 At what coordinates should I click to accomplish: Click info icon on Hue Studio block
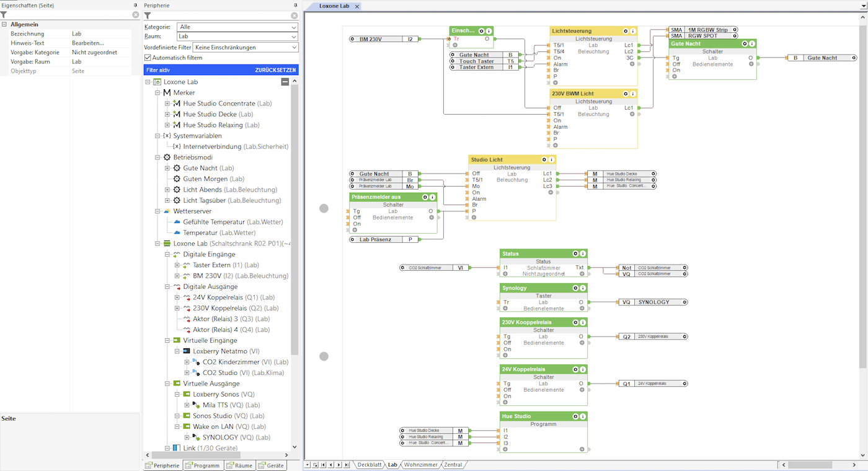pos(582,416)
